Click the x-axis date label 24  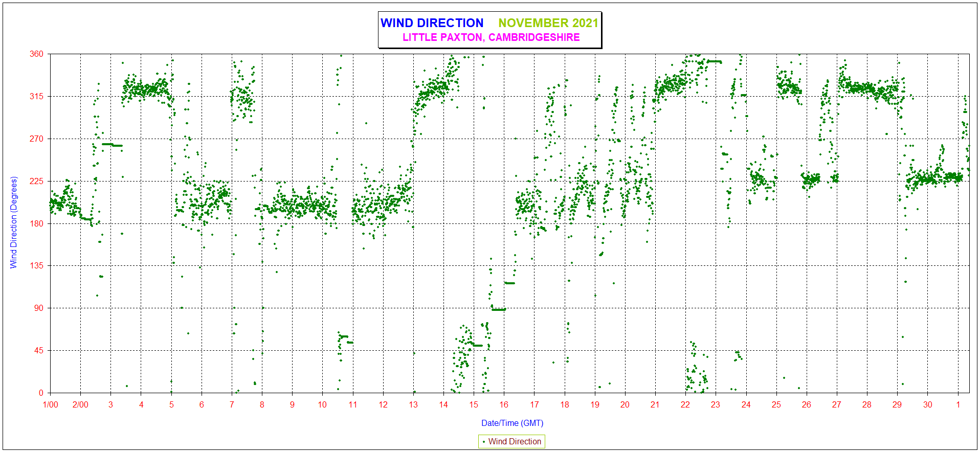tap(746, 404)
